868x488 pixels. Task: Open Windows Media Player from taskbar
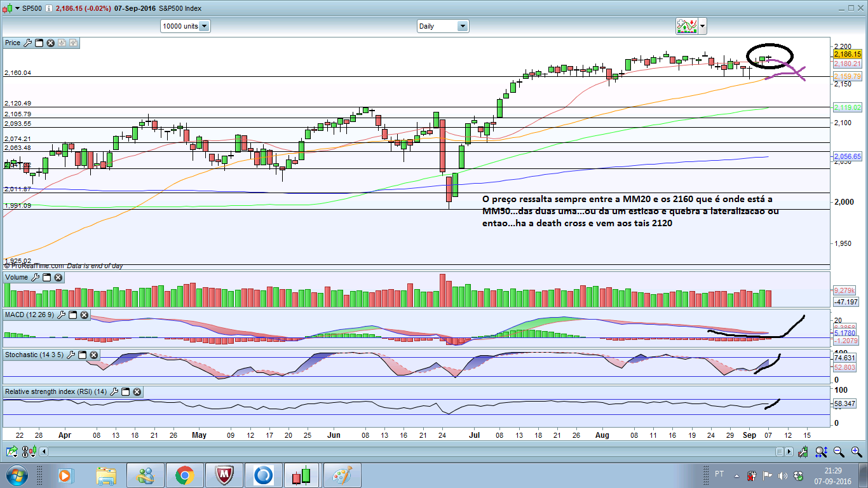point(65,475)
